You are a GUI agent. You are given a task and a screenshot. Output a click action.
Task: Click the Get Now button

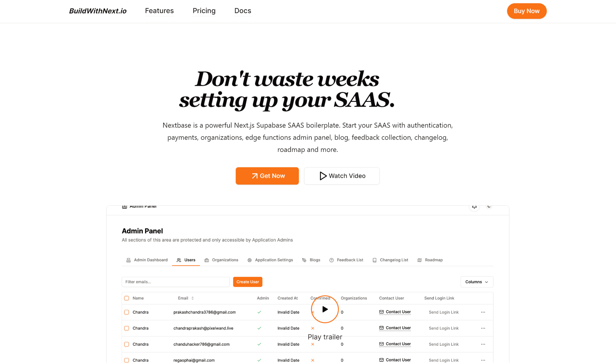point(267,176)
